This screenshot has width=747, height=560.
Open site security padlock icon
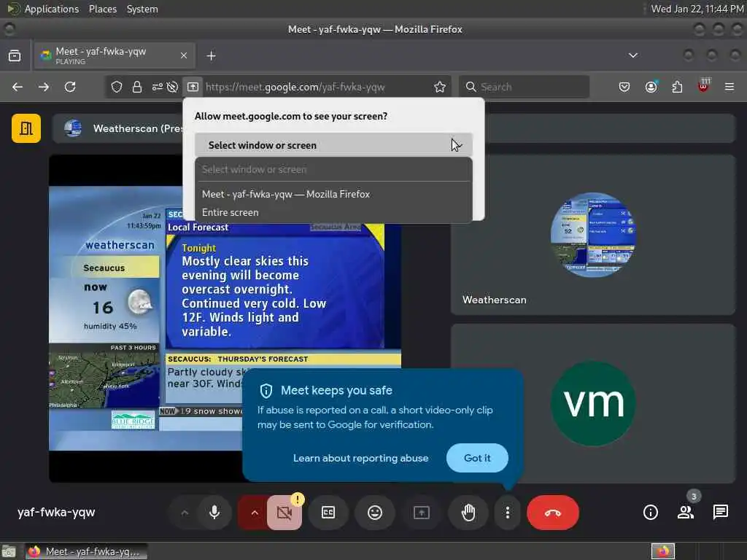(x=137, y=87)
